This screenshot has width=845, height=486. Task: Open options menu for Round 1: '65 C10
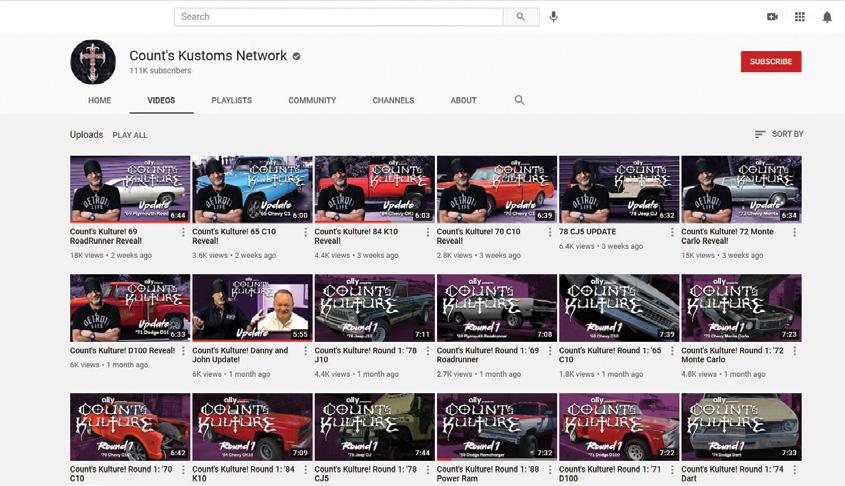coord(673,351)
